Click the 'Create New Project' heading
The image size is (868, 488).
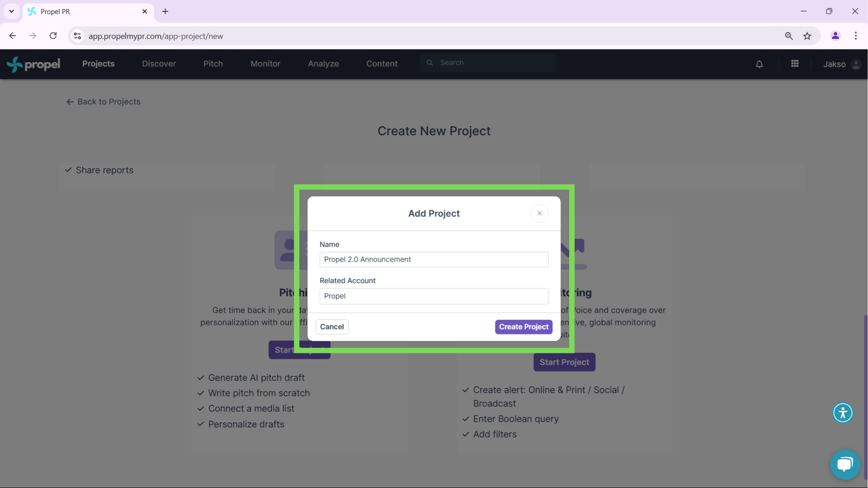434,131
